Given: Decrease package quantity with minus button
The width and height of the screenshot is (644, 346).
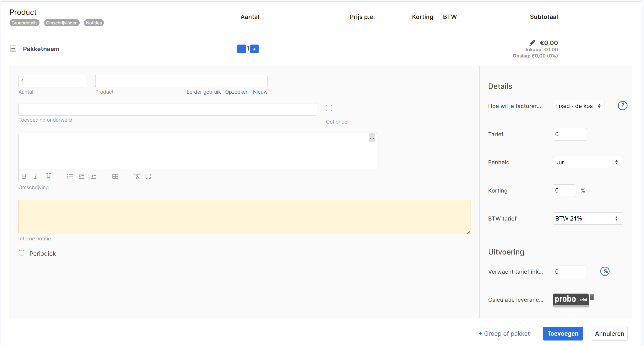Looking at the screenshot, I should (x=241, y=49).
